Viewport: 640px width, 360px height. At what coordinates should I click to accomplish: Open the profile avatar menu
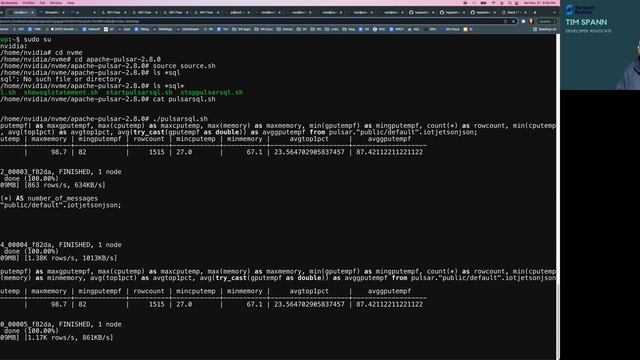[531, 21]
